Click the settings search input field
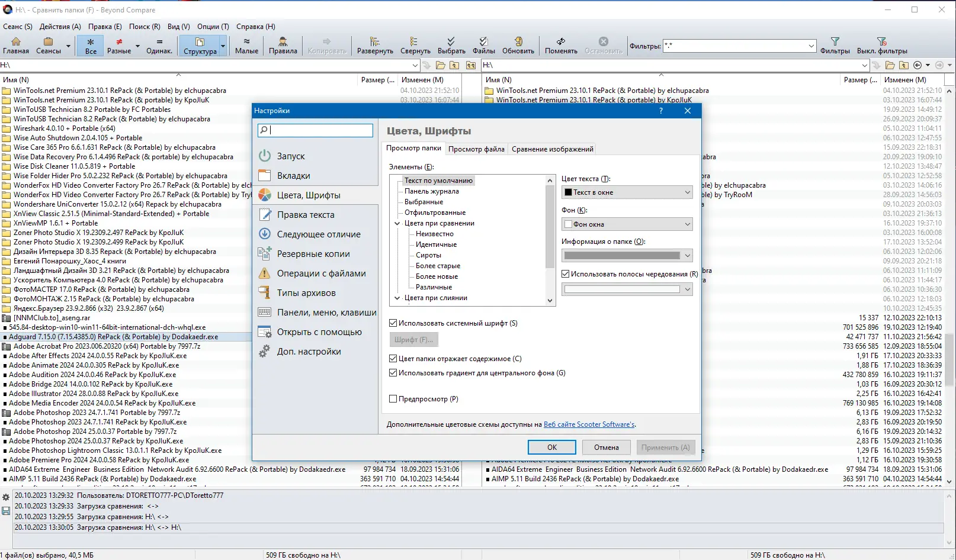The image size is (956, 560). pyautogui.click(x=315, y=130)
